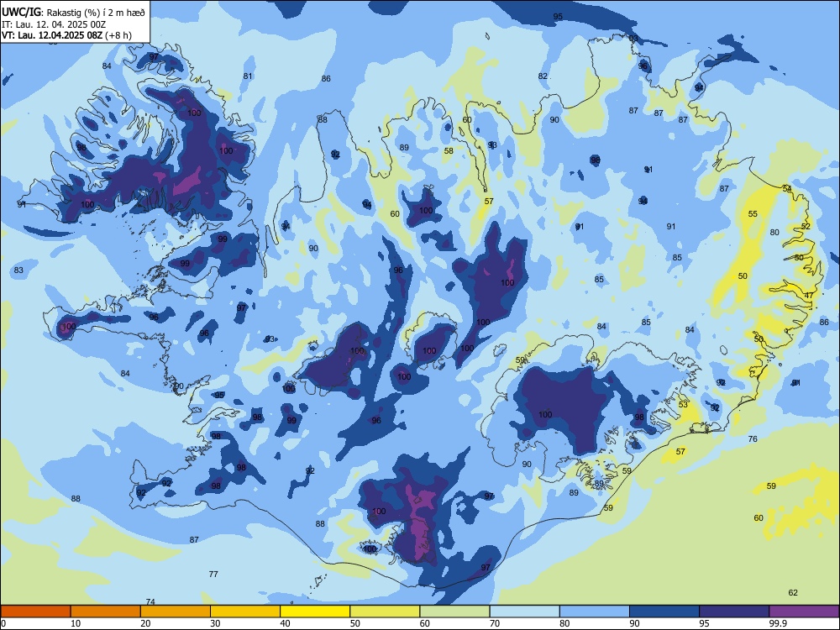Click the '77' value over the southwest sea

[213, 575]
